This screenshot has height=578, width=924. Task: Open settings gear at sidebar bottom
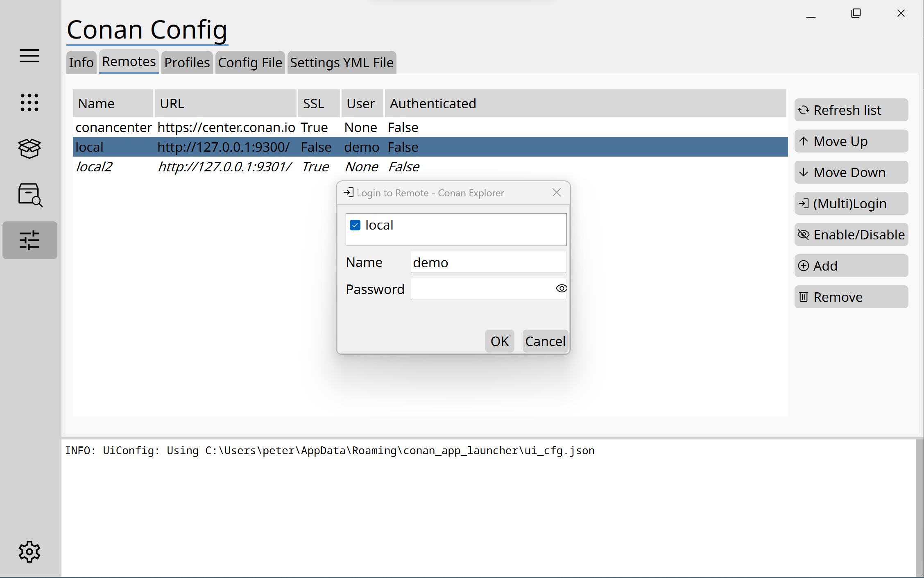29,551
